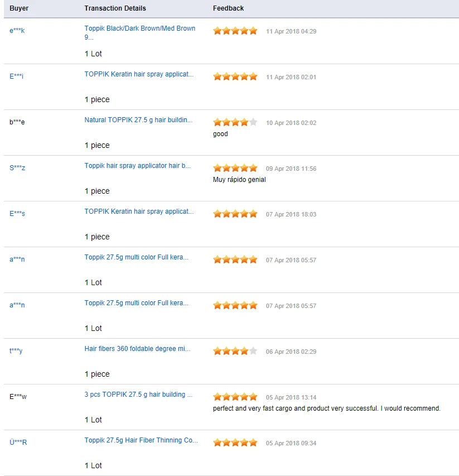Click buyer name b***e
The image size is (459, 476).
[17, 122]
